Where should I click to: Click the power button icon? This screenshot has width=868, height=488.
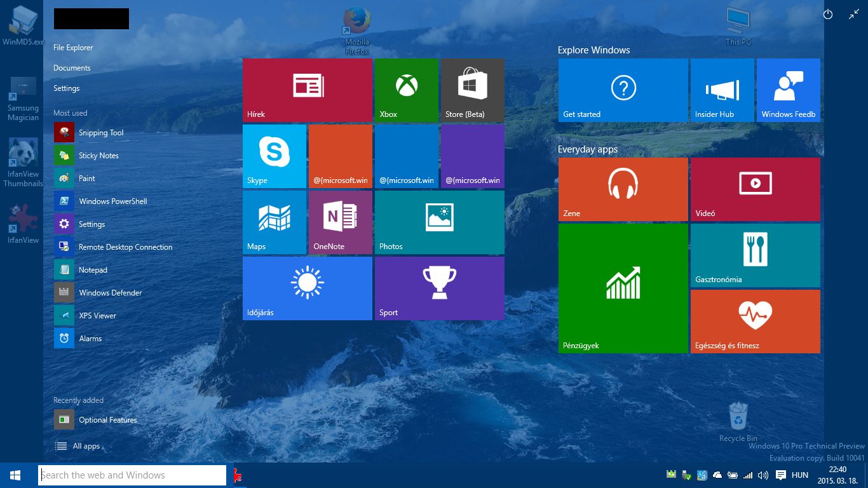[x=827, y=14]
